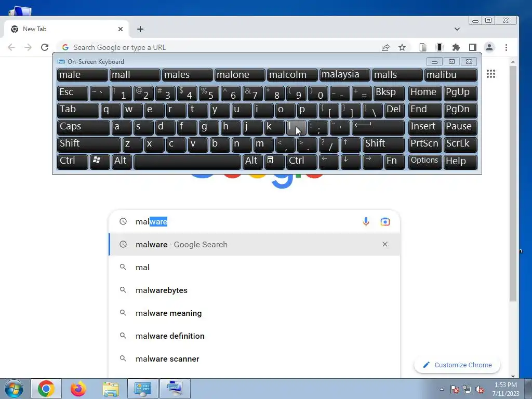The height and width of the screenshot is (399, 532).
Task: Choose the 'malibu' word prediction
Action: (x=450, y=75)
